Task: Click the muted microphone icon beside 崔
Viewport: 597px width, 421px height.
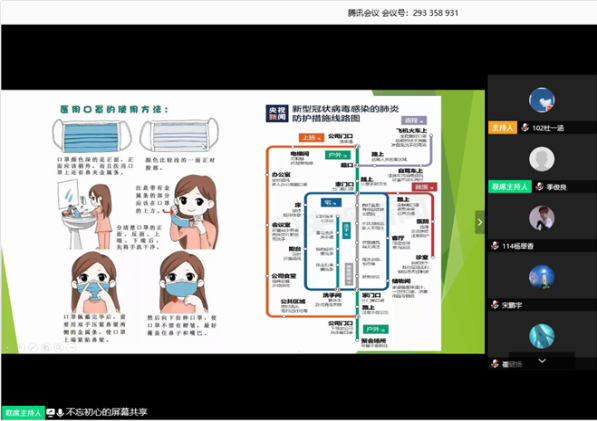Action: (x=495, y=364)
